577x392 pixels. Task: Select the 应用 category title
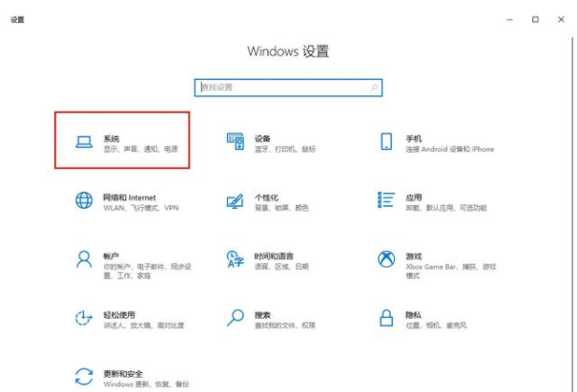point(414,197)
